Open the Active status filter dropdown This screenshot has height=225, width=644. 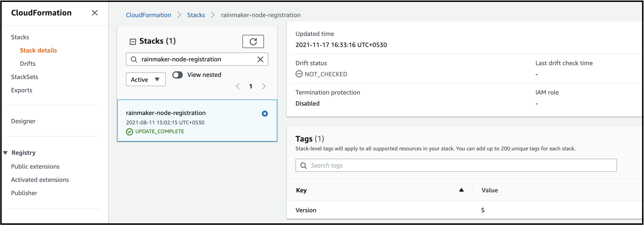[x=146, y=79]
